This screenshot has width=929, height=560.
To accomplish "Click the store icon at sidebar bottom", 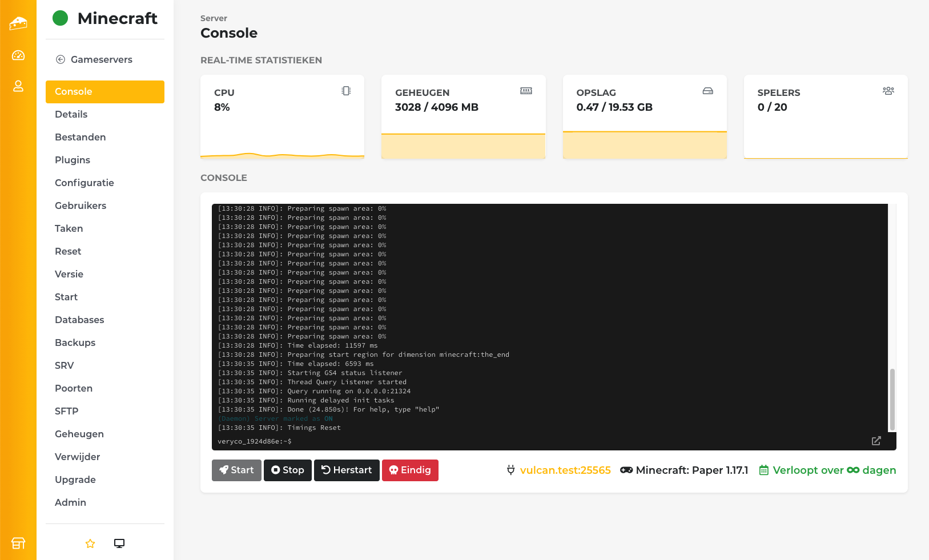I will click(18, 543).
